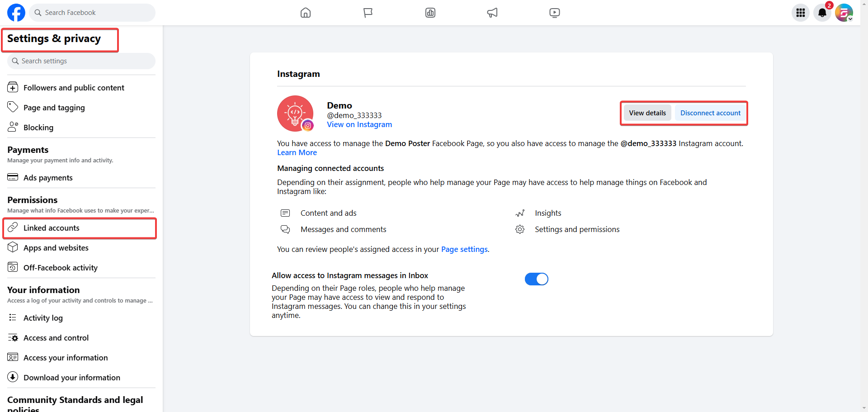Toggle Allow access to Instagram messages in Inbox
The image size is (868, 412).
pos(537,279)
